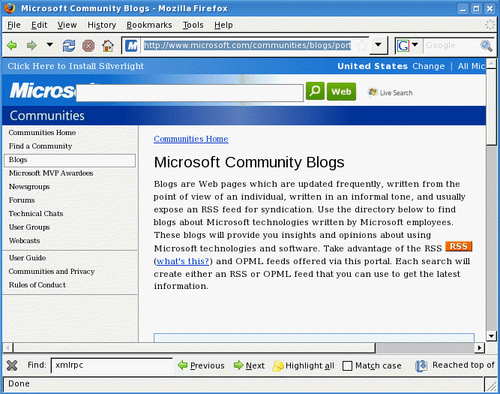Click the horizontal scrollbar thumb
Screen dimensions: 500x394
(x=194, y=348)
